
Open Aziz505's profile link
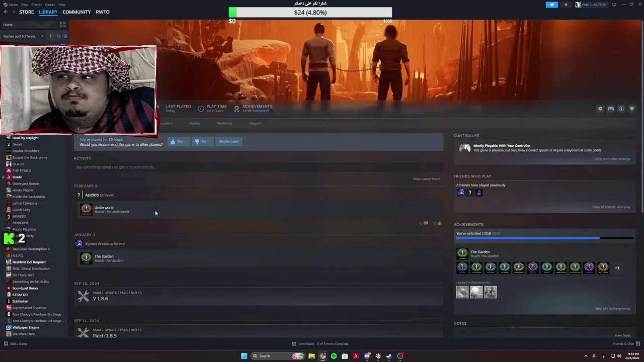92,195
